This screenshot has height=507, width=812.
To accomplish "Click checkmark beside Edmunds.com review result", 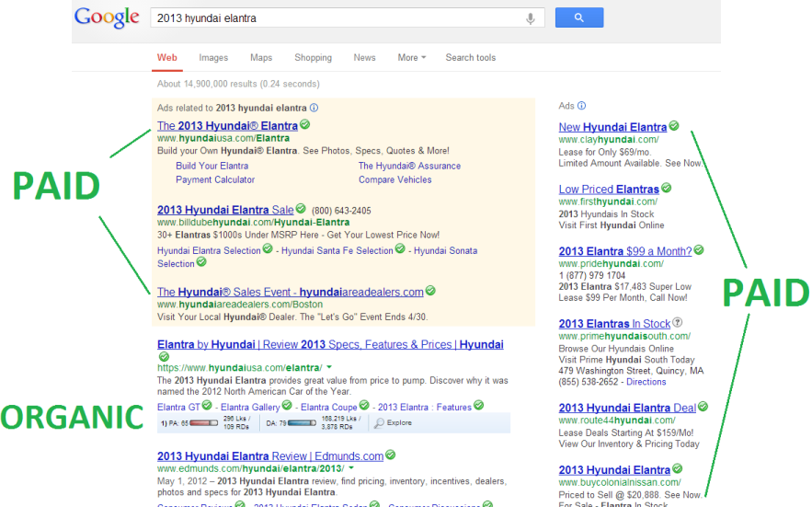I will (x=391, y=455).
